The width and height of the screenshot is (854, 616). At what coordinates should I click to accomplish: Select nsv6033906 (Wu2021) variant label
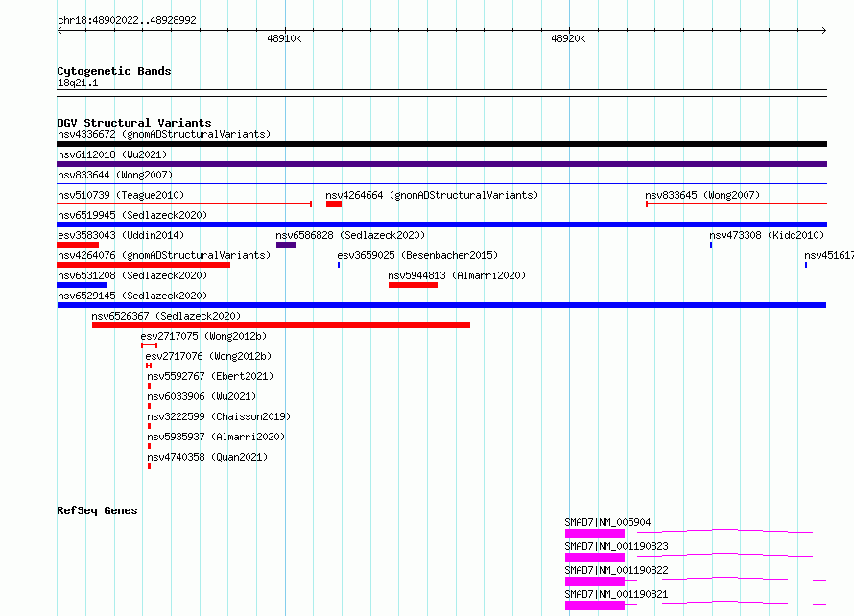202,396
